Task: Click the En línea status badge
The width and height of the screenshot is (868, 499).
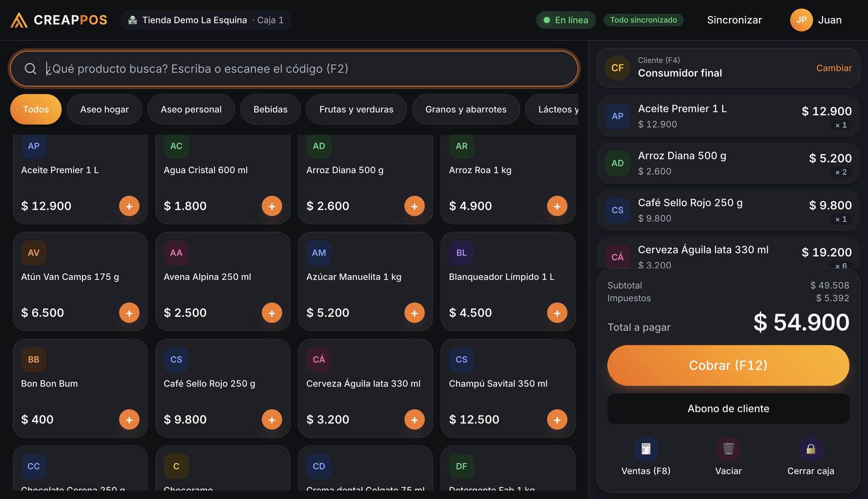Action: [566, 20]
